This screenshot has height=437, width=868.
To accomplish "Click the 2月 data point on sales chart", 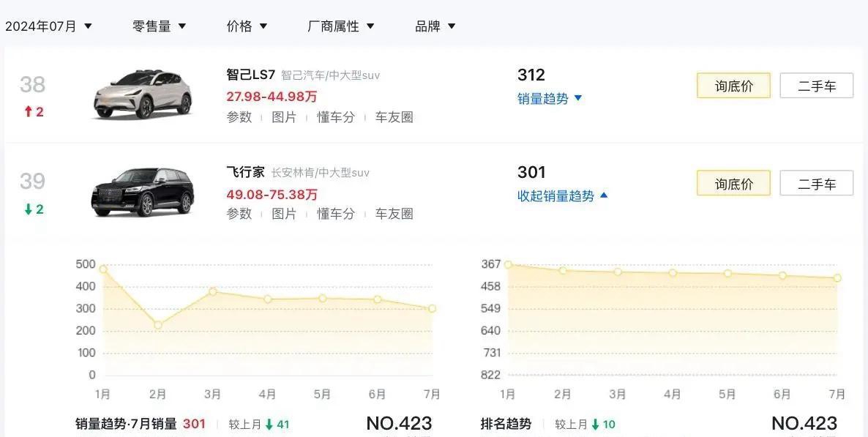I will click(x=158, y=325).
